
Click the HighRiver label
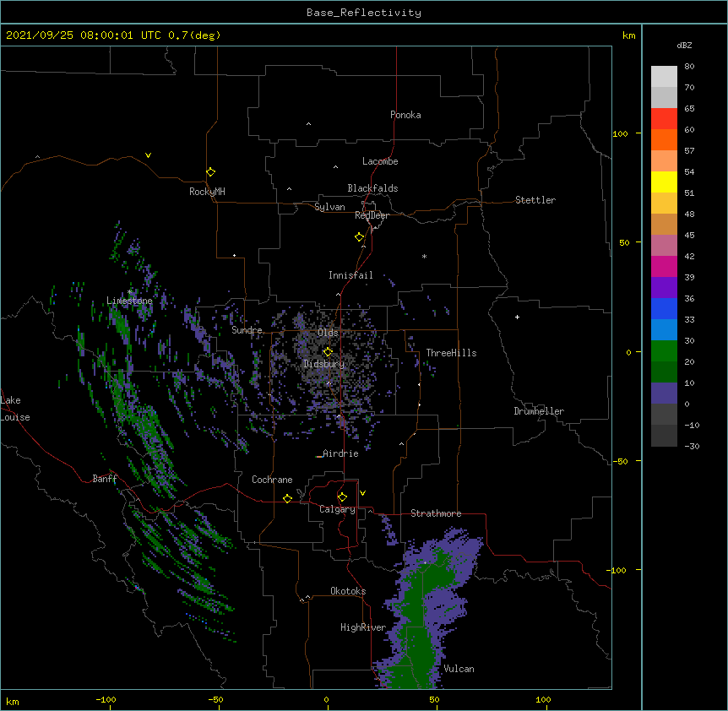[363, 627]
